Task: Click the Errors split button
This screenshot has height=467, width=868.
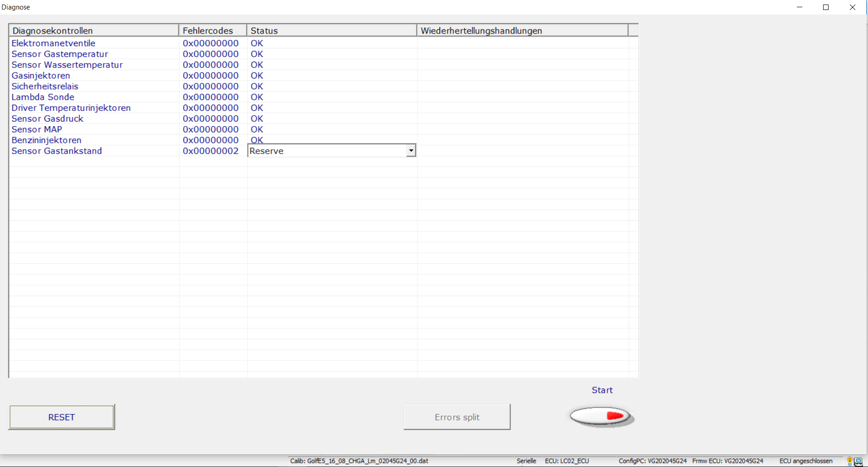Action: (457, 417)
